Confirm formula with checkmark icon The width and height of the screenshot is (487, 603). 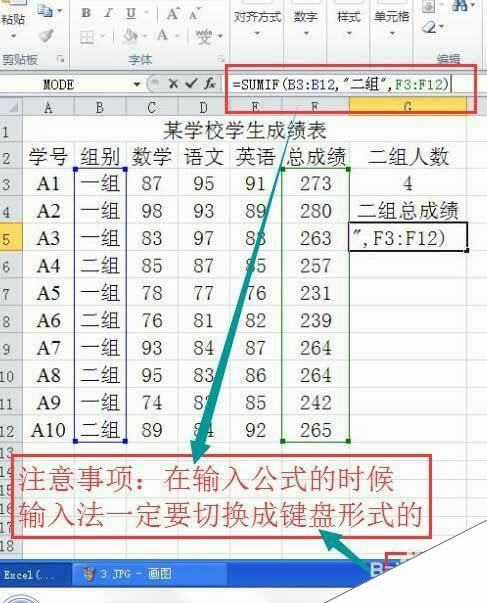click(x=191, y=83)
